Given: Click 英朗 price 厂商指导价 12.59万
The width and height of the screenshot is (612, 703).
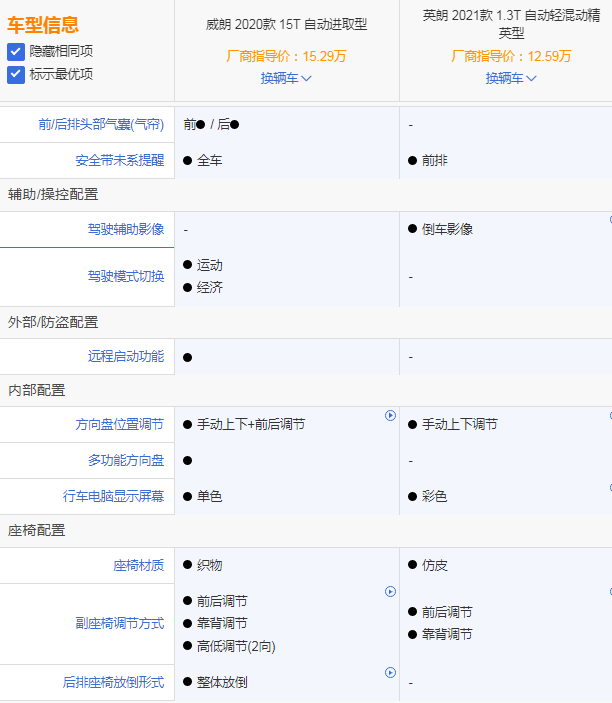Looking at the screenshot, I should click(x=511, y=57).
